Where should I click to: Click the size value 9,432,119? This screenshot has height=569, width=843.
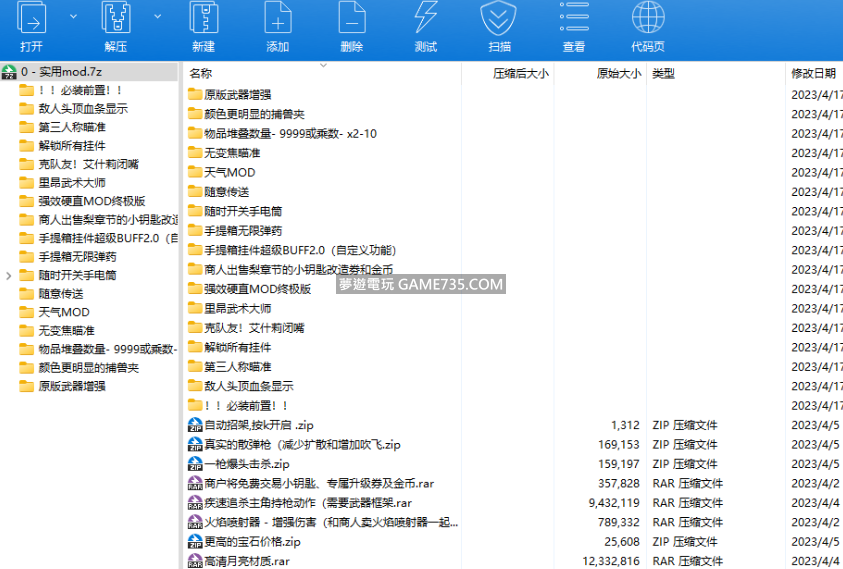point(614,503)
